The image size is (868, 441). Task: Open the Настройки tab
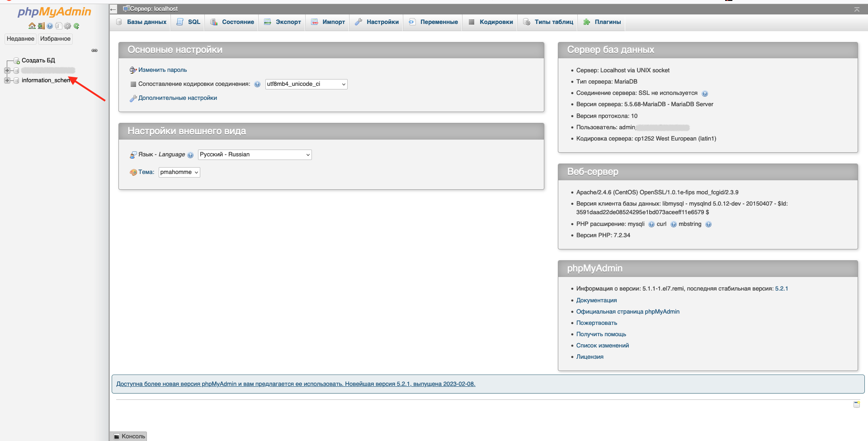[377, 22]
